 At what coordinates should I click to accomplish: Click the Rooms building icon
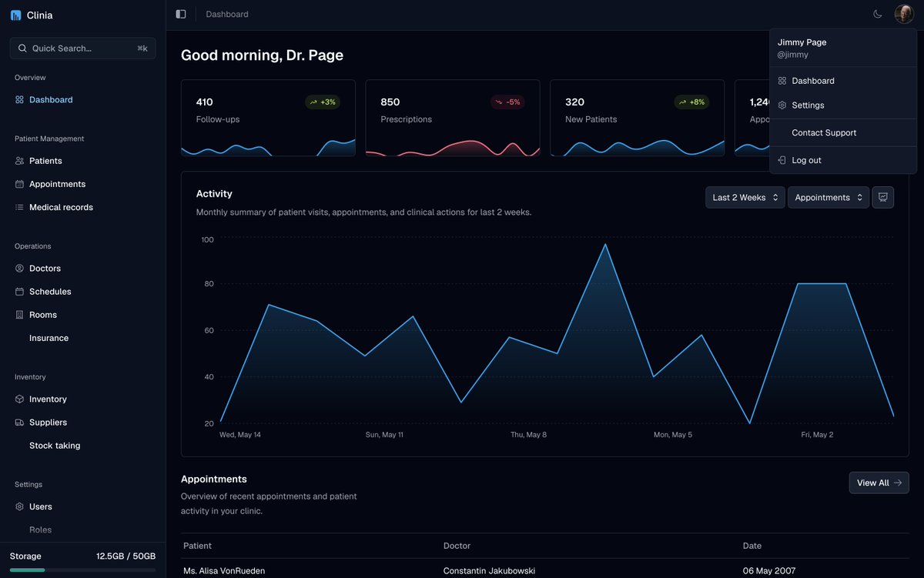point(20,315)
